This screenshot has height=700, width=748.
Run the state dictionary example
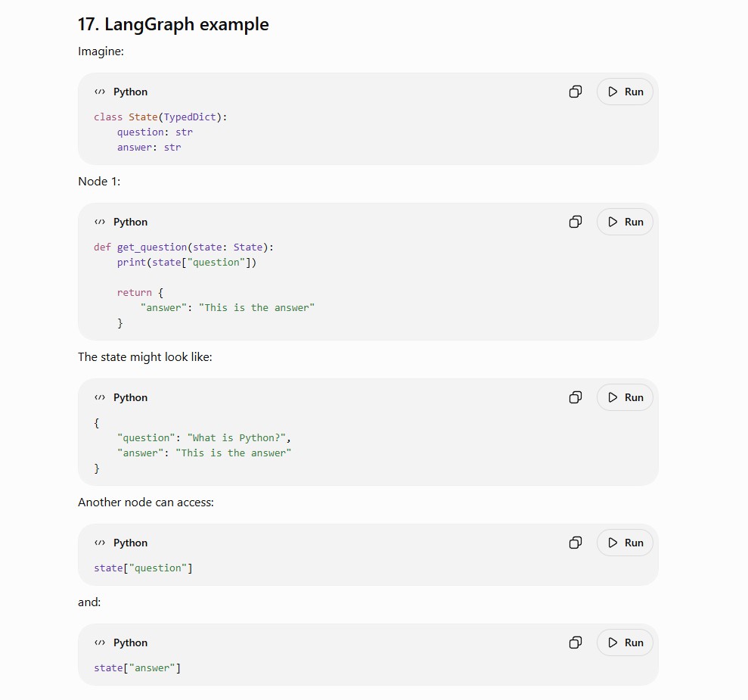[x=625, y=397]
